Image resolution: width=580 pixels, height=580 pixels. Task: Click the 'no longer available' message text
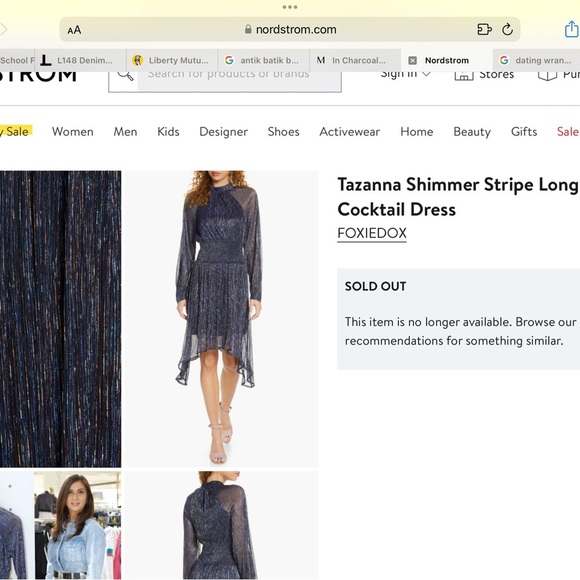461,331
